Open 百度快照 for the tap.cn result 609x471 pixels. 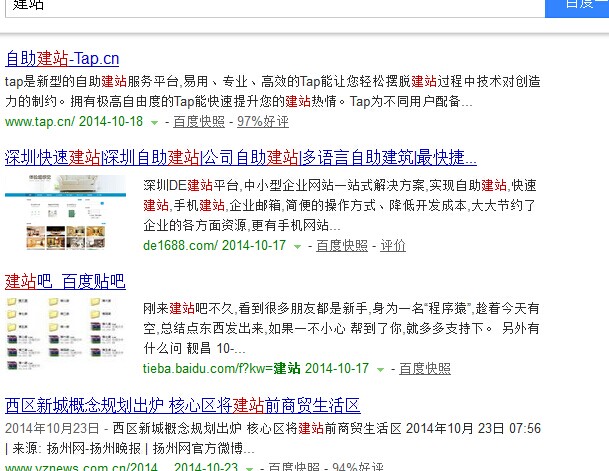199,122
